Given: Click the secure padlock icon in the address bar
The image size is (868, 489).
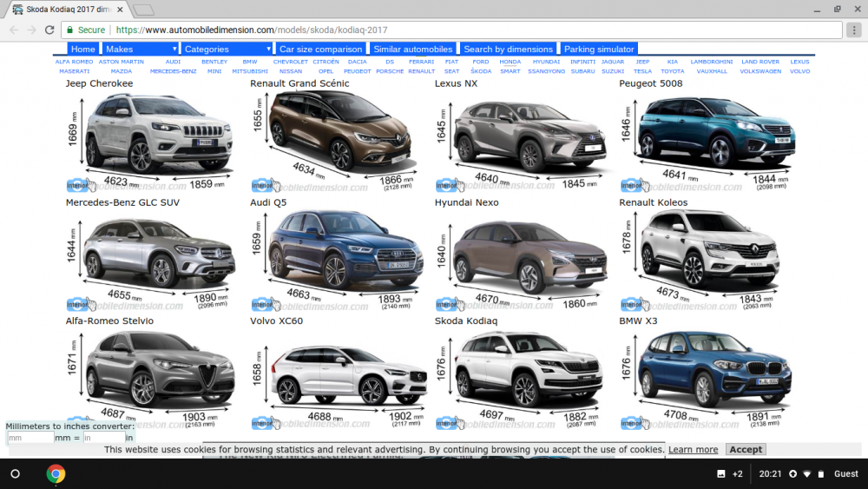Looking at the screenshot, I should point(69,30).
